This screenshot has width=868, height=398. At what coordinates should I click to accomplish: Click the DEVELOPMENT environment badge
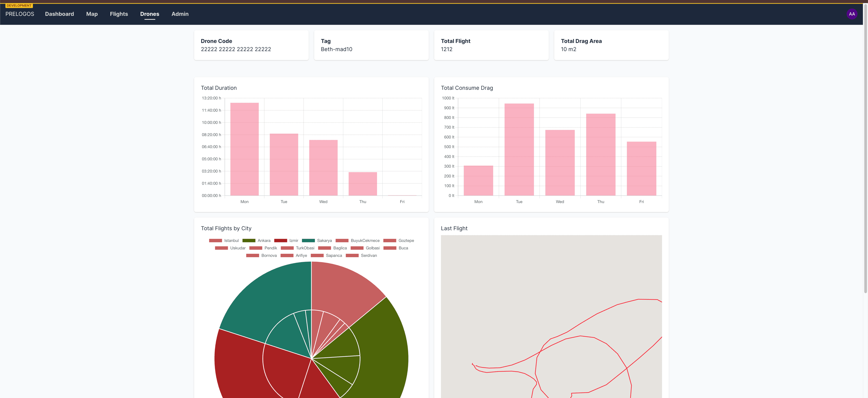[19, 5]
